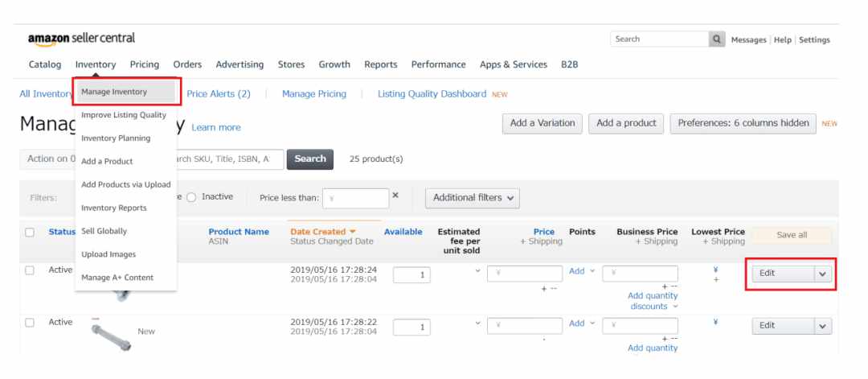
Task: Open the Pricing menu
Action: coord(145,64)
